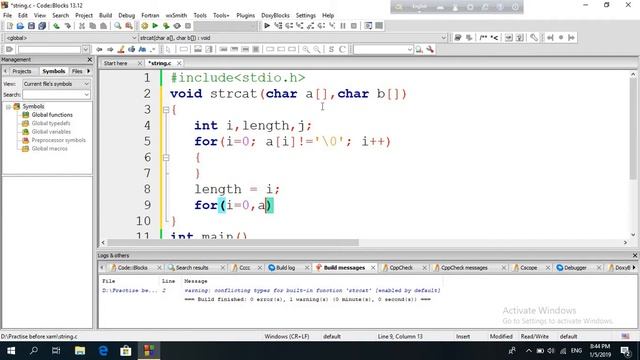Open the Debug menu
The width and height of the screenshot is (640, 360).
click(127, 15)
